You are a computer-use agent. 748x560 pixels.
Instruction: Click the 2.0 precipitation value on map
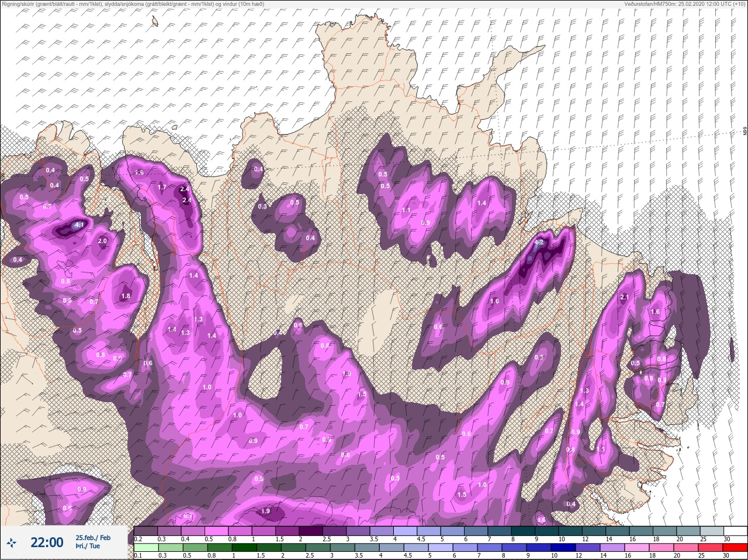point(102,241)
